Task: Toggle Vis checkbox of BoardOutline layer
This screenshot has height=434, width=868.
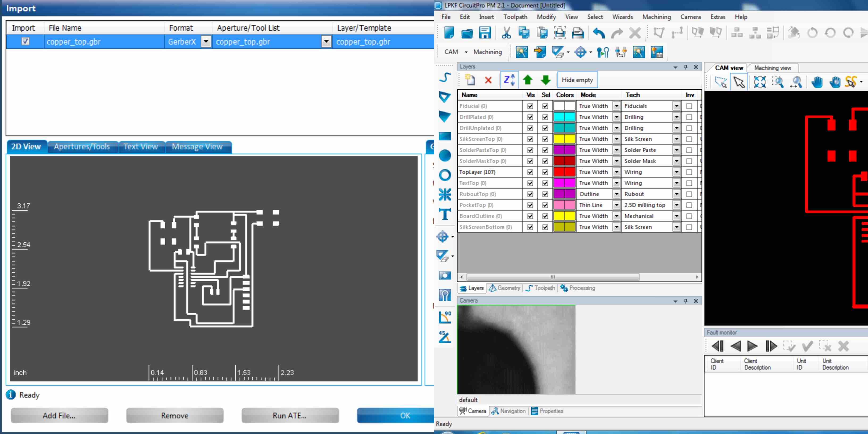Action: click(x=530, y=216)
